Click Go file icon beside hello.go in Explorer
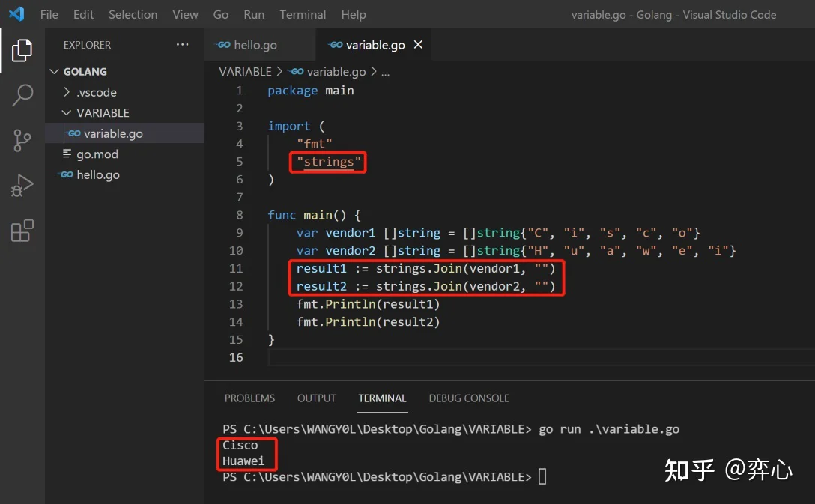The height and width of the screenshot is (504, 815). 66,174
